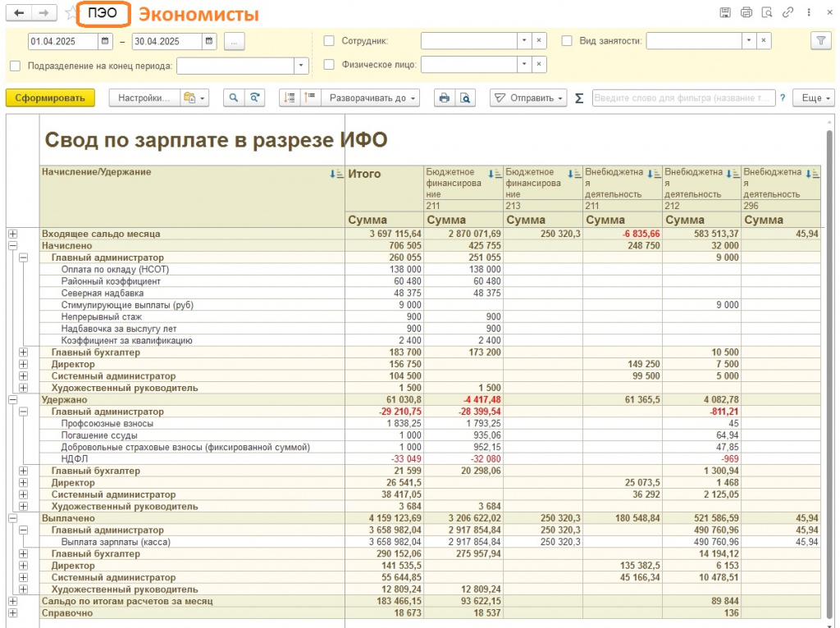Expand Главный бухгалтер under Начислено

coord(23,353)
